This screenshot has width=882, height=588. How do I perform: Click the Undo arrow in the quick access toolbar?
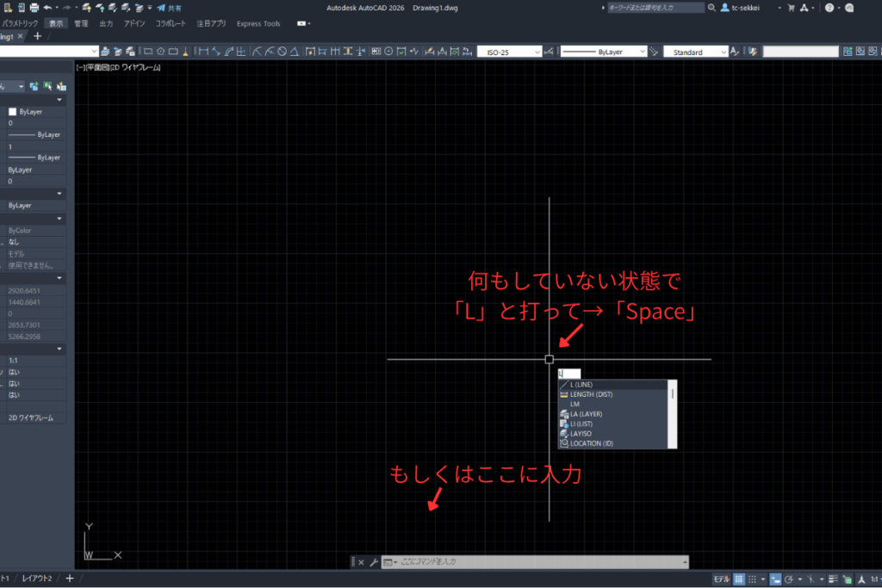click(x=47, y=8)
